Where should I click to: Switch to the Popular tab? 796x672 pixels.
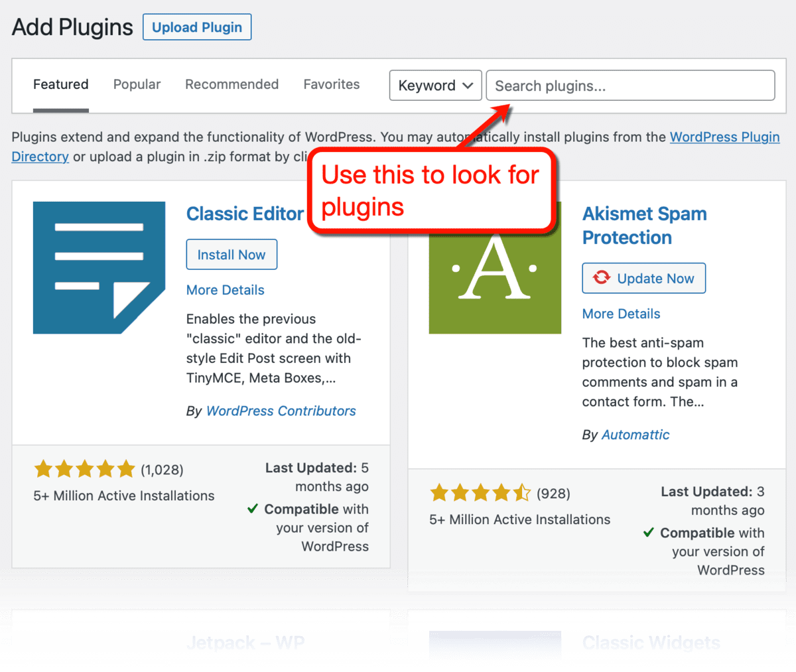(x=137, y=84)
